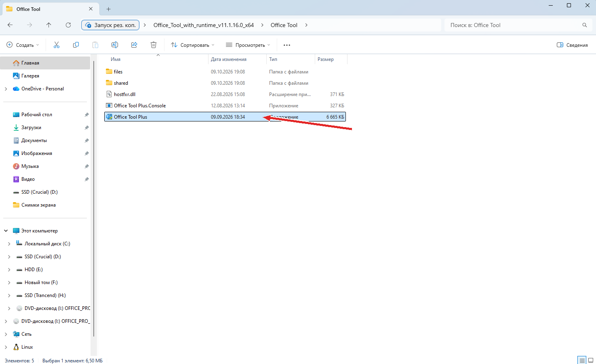Open the Сортировать dropdown
This screenshot has width=596, height=364.
(193, 45)
